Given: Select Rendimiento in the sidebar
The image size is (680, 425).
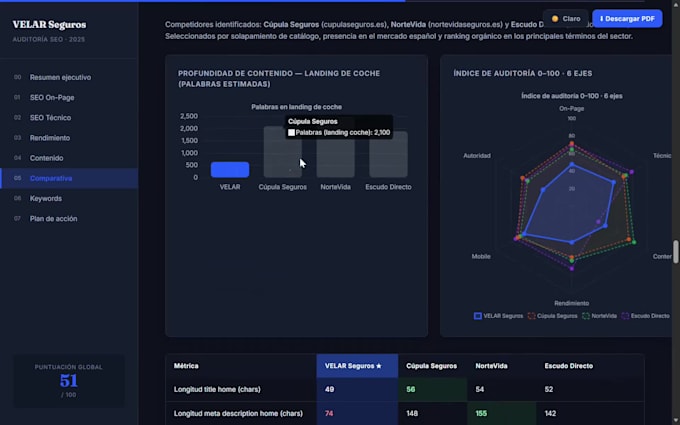Looking at the screenshot, I should 69,138.
